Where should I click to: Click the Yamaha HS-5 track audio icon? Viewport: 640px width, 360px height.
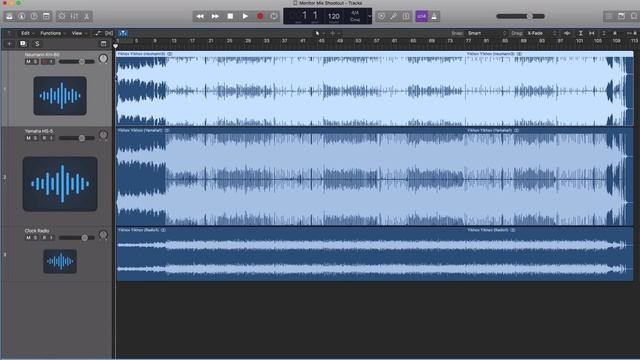click(60, 184)
